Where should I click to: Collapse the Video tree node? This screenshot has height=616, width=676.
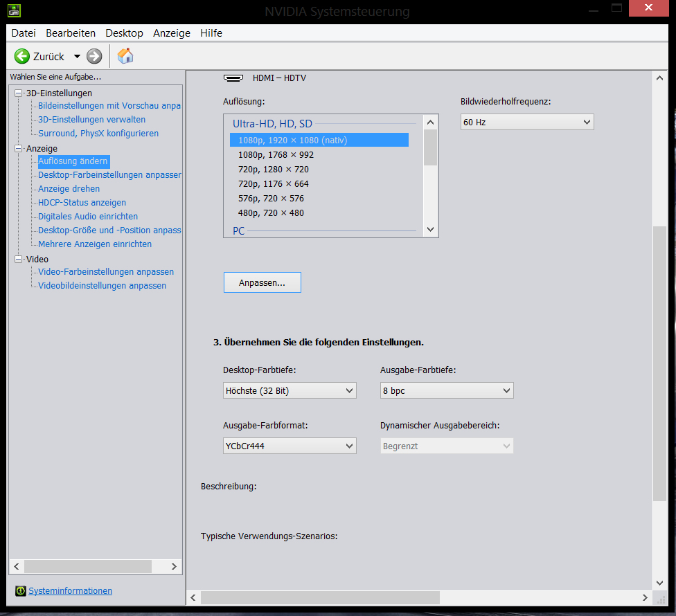pyautogui.click(x=18, y=259)
